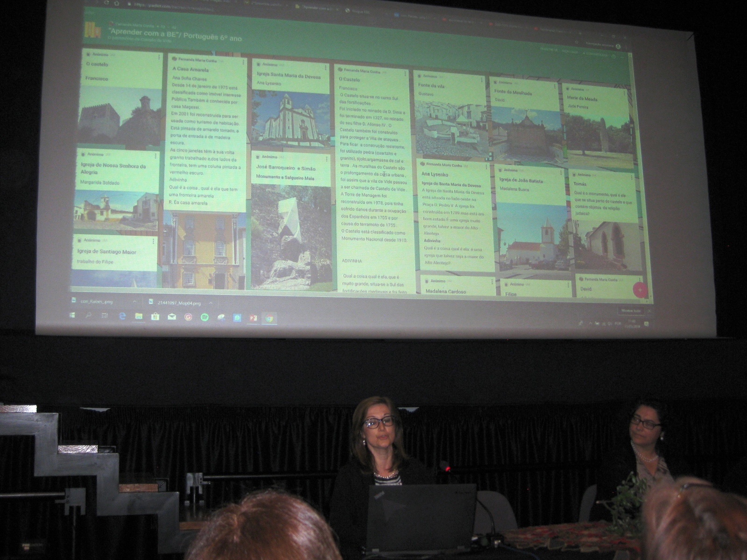Click the 'ADIVINHA' heading in 'O Castelo' post
Screen dimensions: 747x560
[x=352, y=261]
